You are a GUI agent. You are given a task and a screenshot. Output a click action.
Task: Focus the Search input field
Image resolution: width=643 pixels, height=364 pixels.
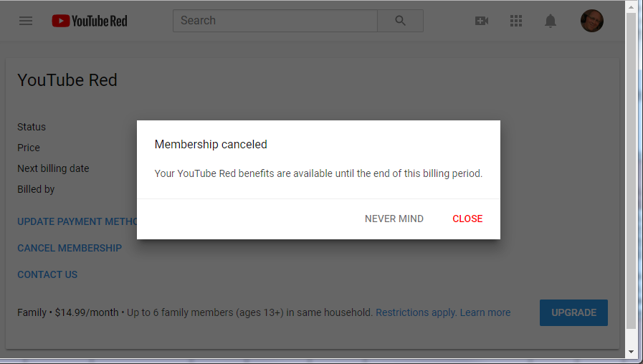275,21
